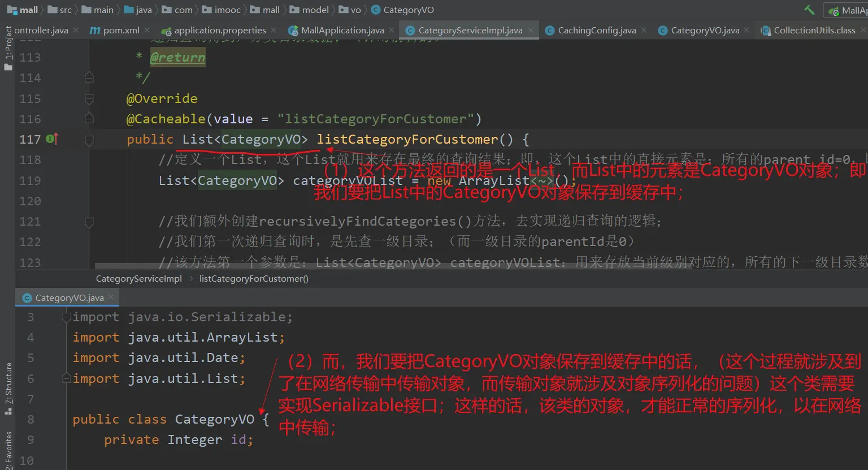This screenshot has height=470, width=868.
Task: Close the pom.xml tab
Action: 147,30
